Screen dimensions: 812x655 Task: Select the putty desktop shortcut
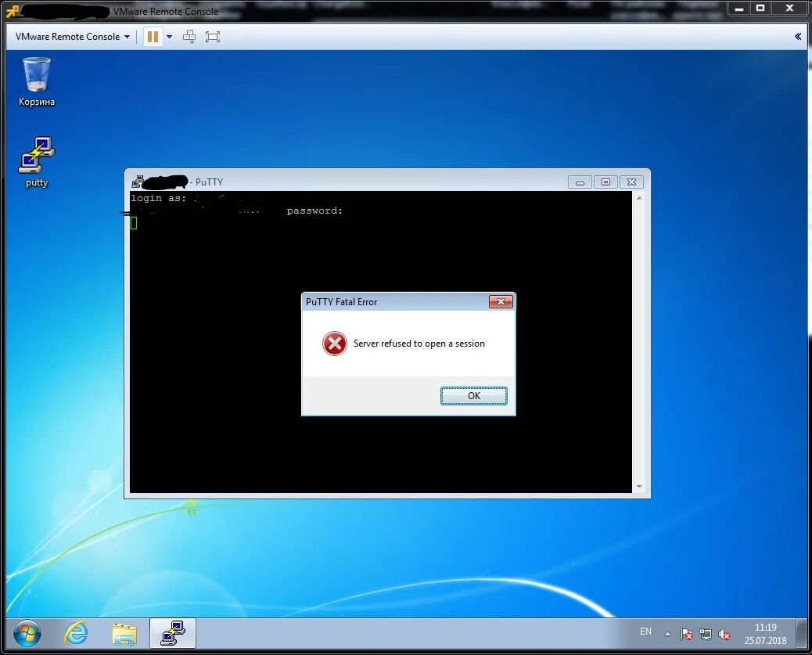point(36,162)
